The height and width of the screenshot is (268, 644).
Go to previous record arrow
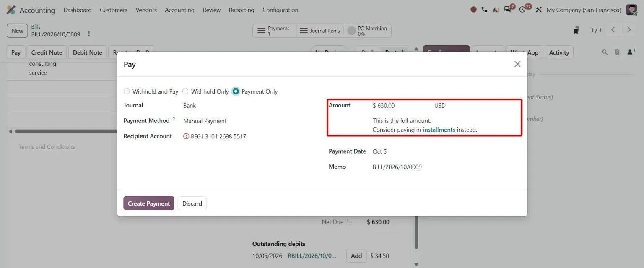[x=613, y=30]
